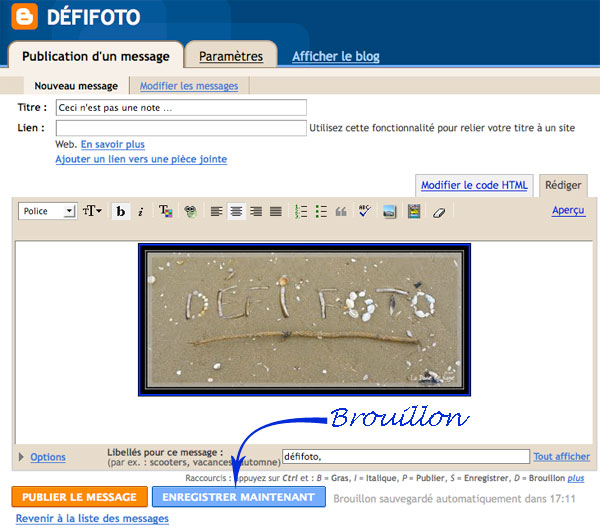The width and height of the screenshot is (600, 532).
Task: Run the spell checker
Action: [x=365, y=211]
